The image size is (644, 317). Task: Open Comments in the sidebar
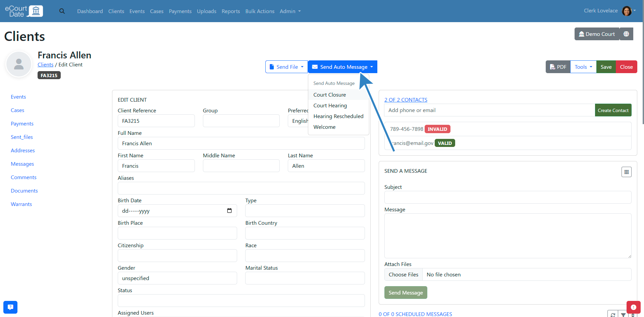pyautogui.click(x=23, y=177)
